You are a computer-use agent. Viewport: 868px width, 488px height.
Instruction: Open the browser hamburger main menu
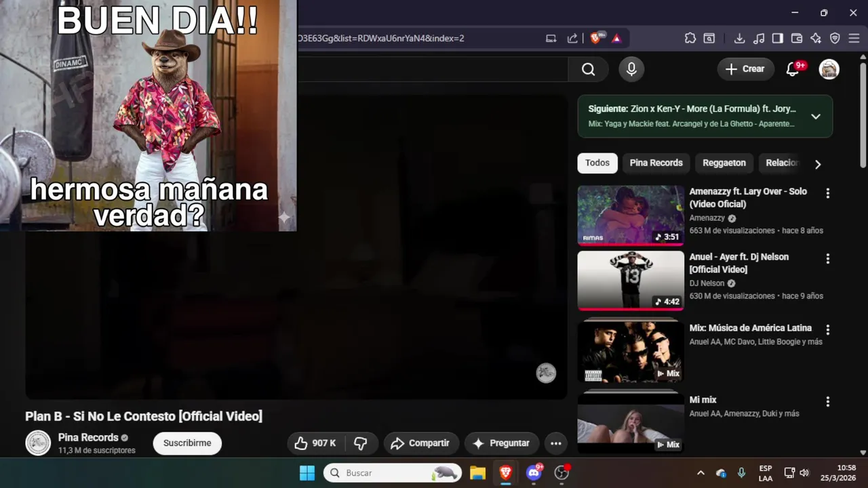[854, 39]
